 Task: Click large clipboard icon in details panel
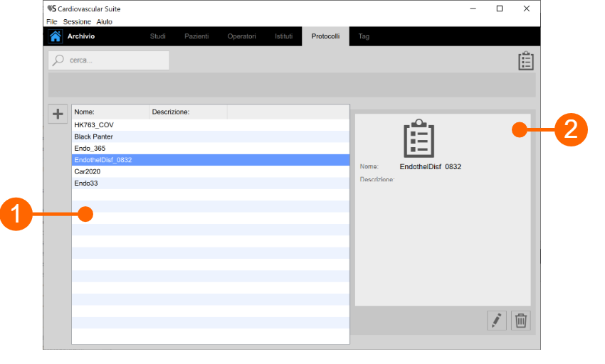419,138
